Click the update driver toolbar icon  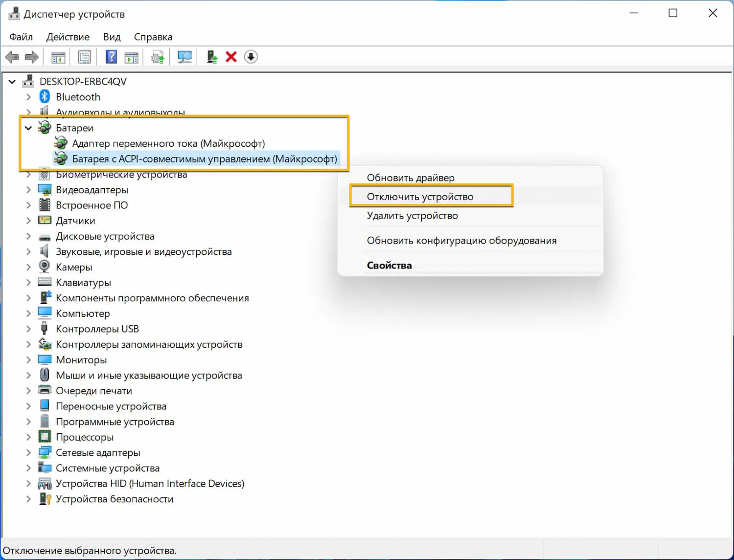(x=212, y=57)
